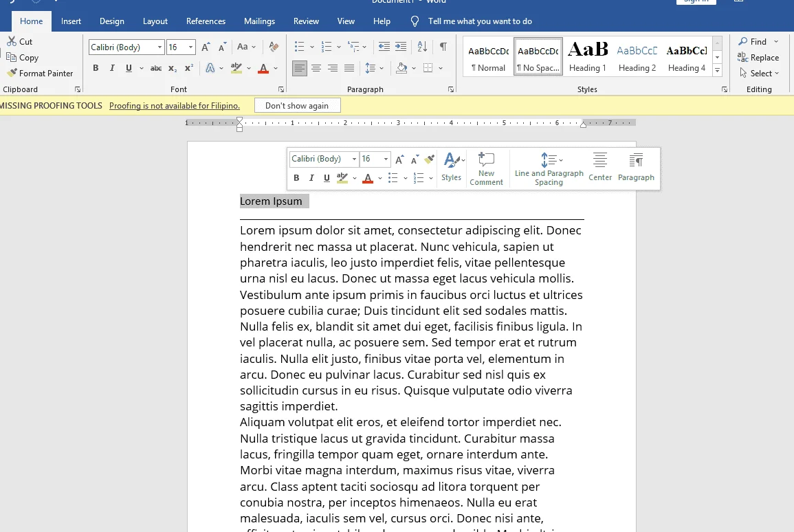Switch to Design tab
The height and width of the screenshot is (532, 794).
[112, 21]
